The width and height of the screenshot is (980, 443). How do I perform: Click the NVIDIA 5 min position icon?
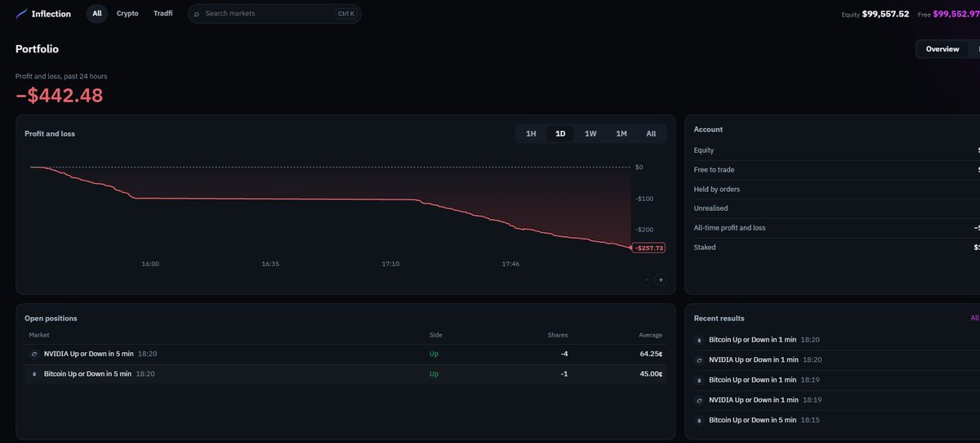[34, 354]
